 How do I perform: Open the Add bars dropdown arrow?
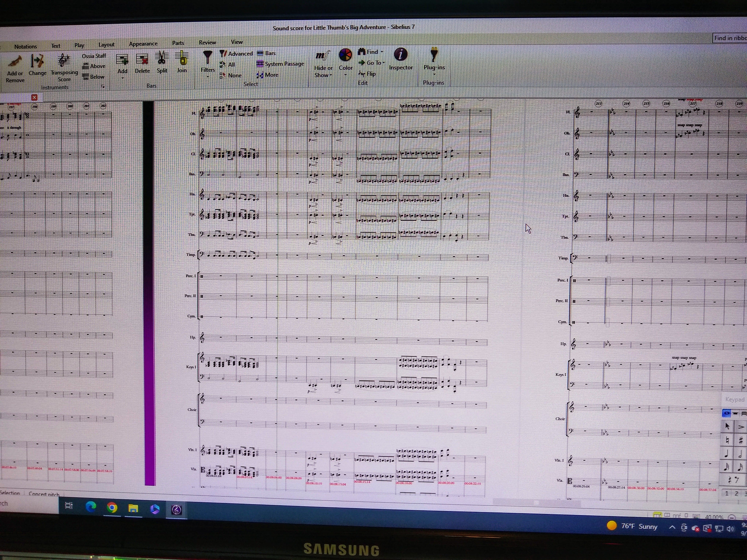coord(122,78)
